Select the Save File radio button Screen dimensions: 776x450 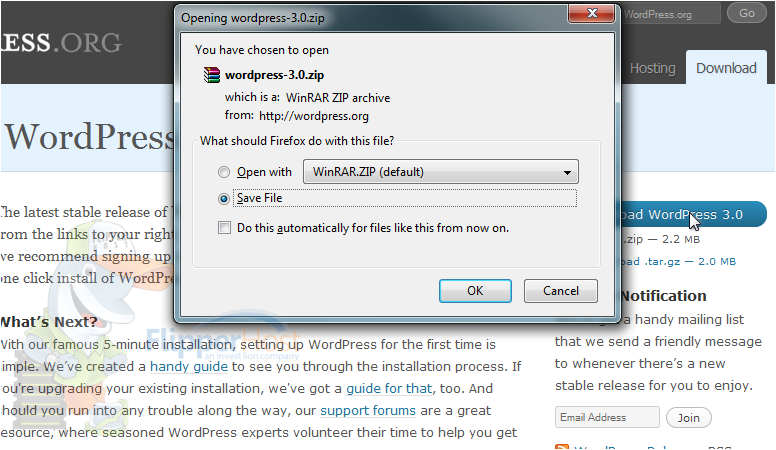click(x=224, y=199)
